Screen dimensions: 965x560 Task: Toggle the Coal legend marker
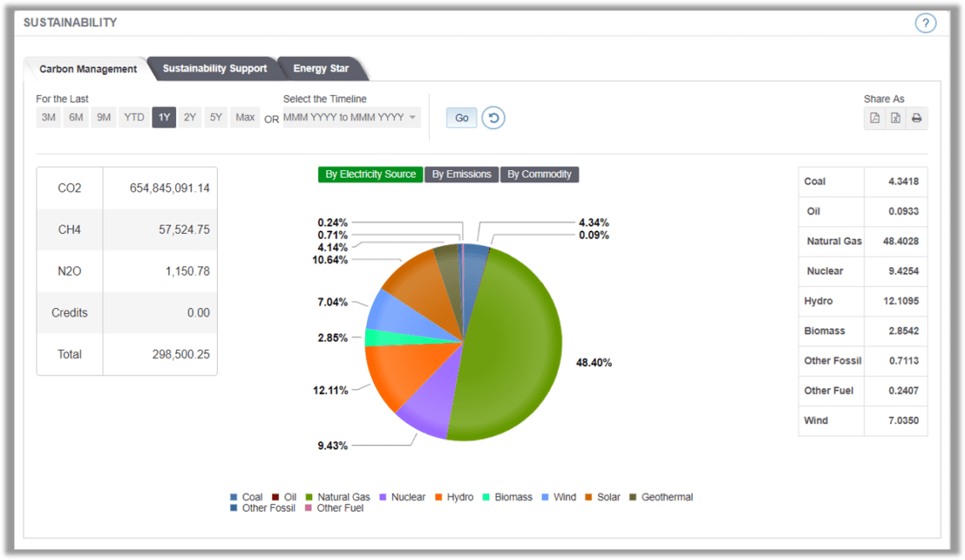pos(234,497)
